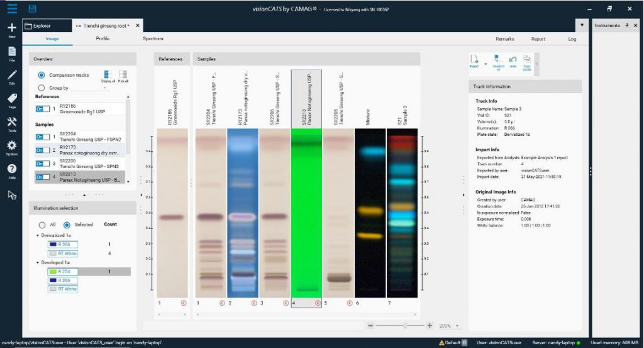Click the Export icon in track toolbar
This screenshot has height=348, width=644.
pyautogui.click(x=475, y=60)
